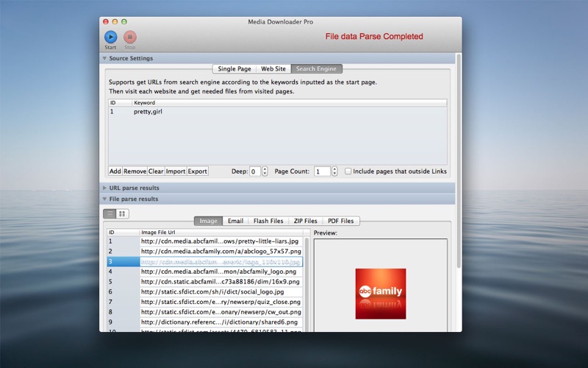Select the Image results tab
588x368 pixels.
[x=208, y=221]
